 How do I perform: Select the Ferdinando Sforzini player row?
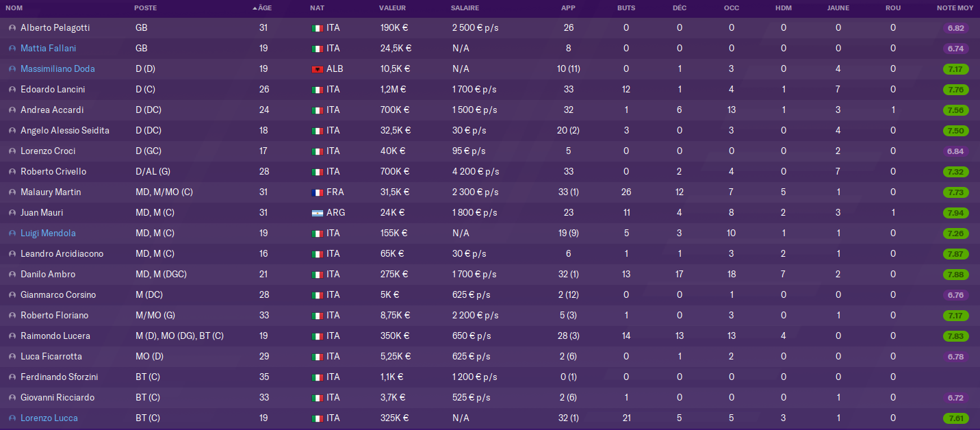point(490,377)
